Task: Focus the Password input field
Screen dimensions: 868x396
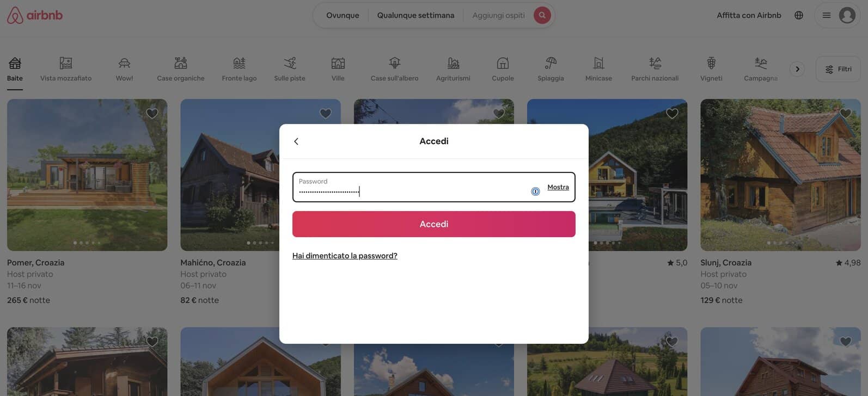Action: click(x=434, y=187)
